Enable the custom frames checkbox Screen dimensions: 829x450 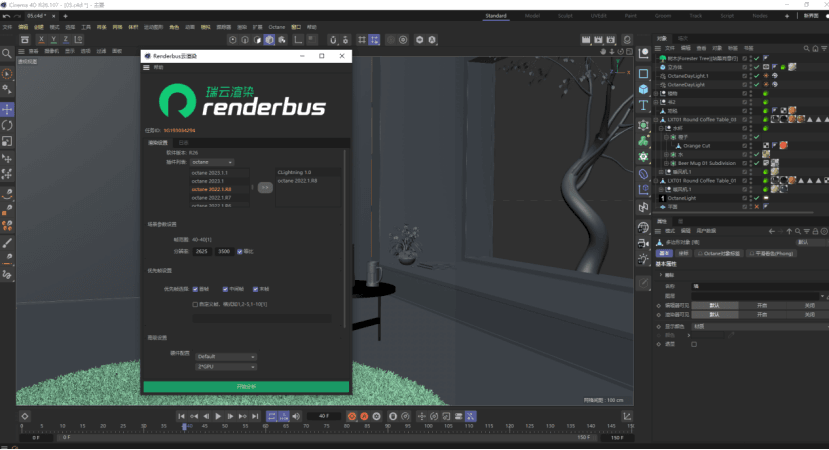(x=195, y=305)
